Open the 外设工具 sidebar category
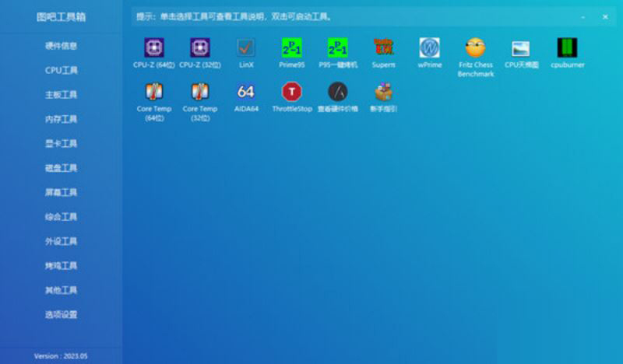 click(62, 241)
